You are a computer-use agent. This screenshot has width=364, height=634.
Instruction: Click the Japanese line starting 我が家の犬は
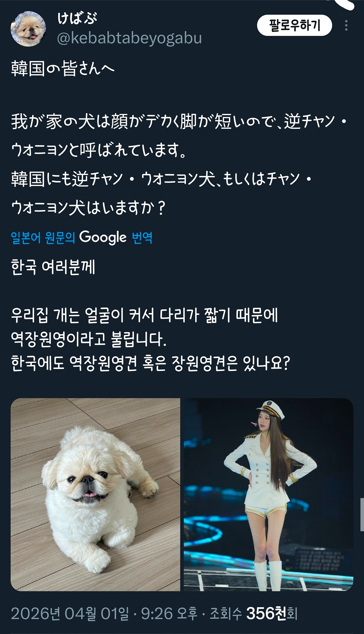coord(179,122)
